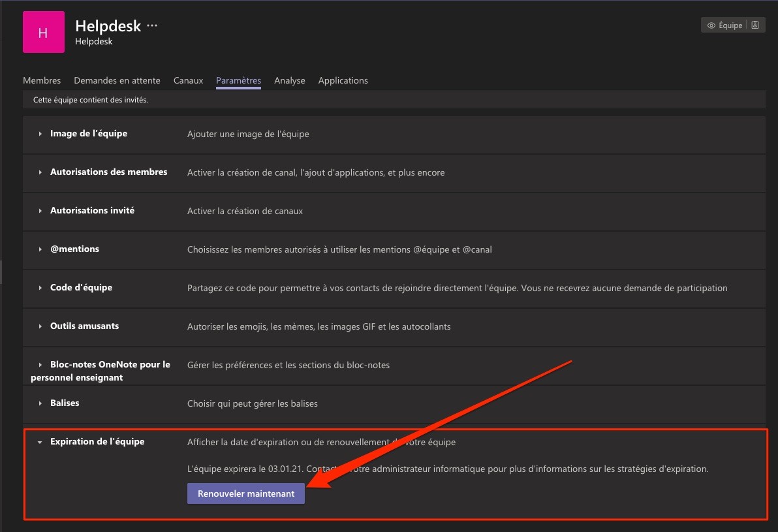Switch to the Applications tab
The image size is (778, 532).
343,80
